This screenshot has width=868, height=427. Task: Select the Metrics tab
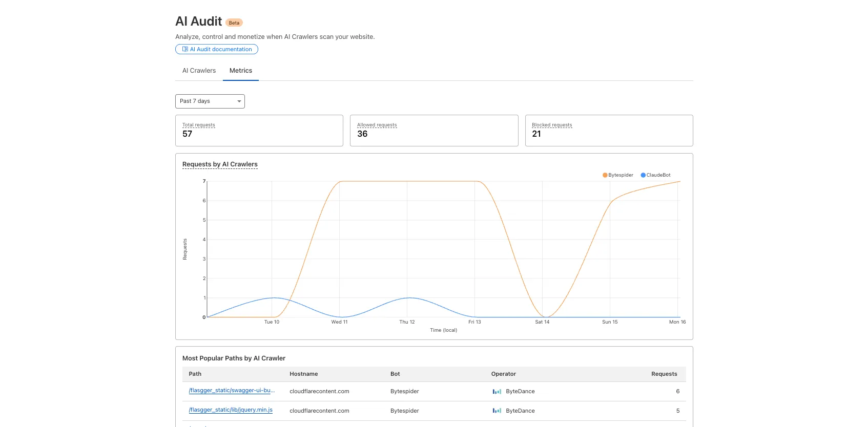point(240,71)
